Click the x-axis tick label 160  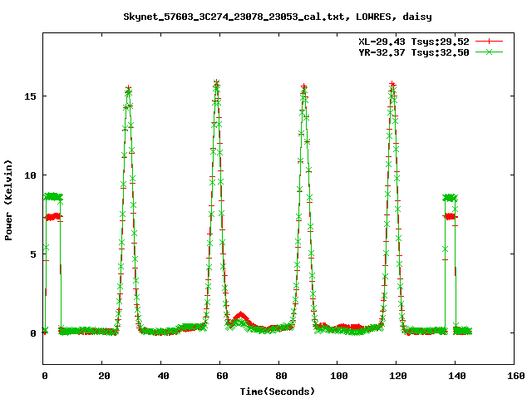516,376
